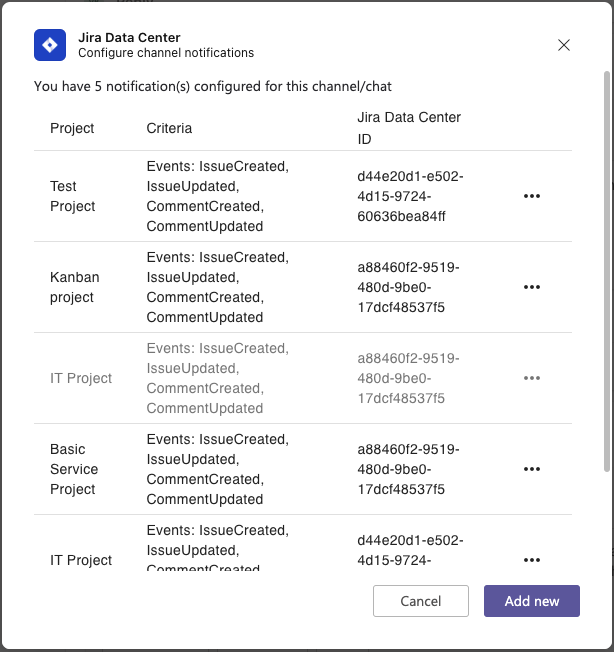Open more options for Basic Service Project row
Screen dimensions: 614x652
pos(532,469)
